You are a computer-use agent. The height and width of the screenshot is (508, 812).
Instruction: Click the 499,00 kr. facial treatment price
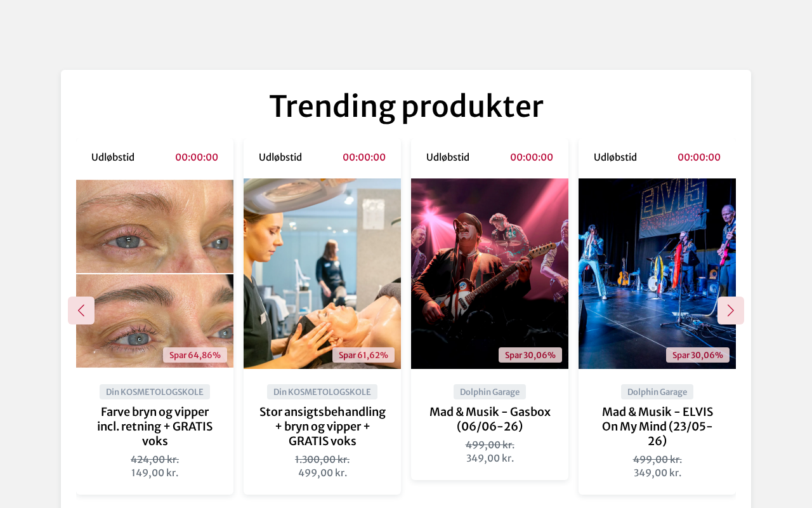[x=322, y=473]
